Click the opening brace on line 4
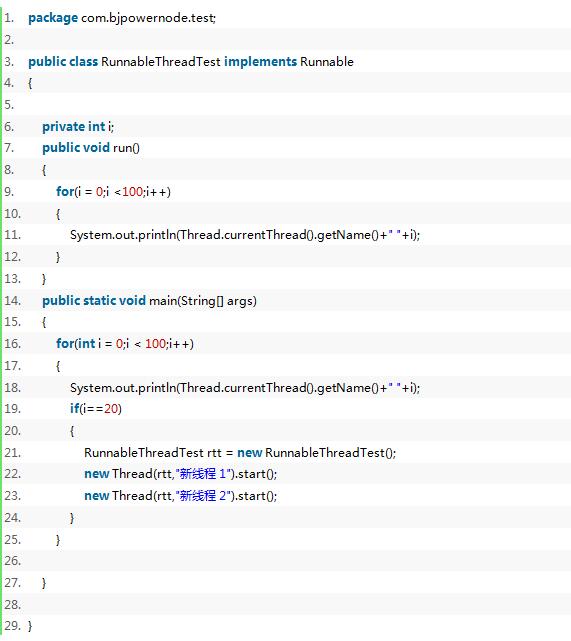 point(30,83)
